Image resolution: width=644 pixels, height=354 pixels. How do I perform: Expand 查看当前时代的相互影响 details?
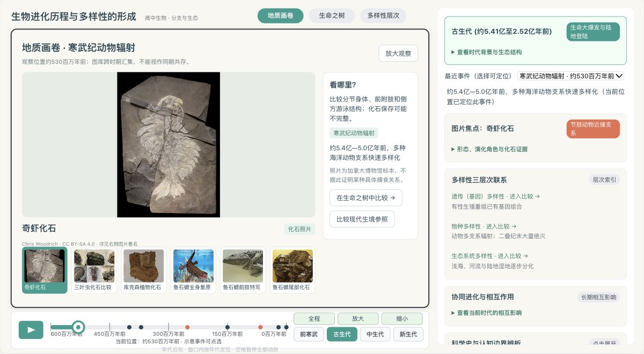(x=487, y=313)
